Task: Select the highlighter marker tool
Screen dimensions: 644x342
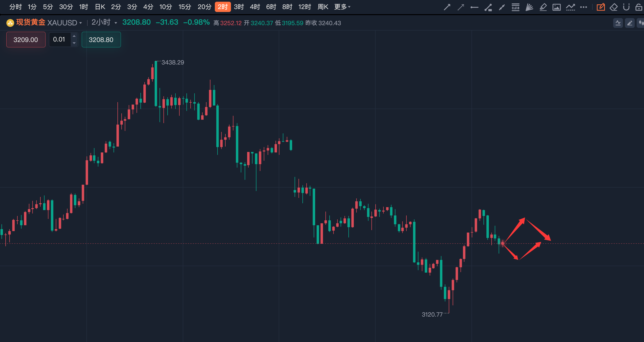Action: click(543, 7)
